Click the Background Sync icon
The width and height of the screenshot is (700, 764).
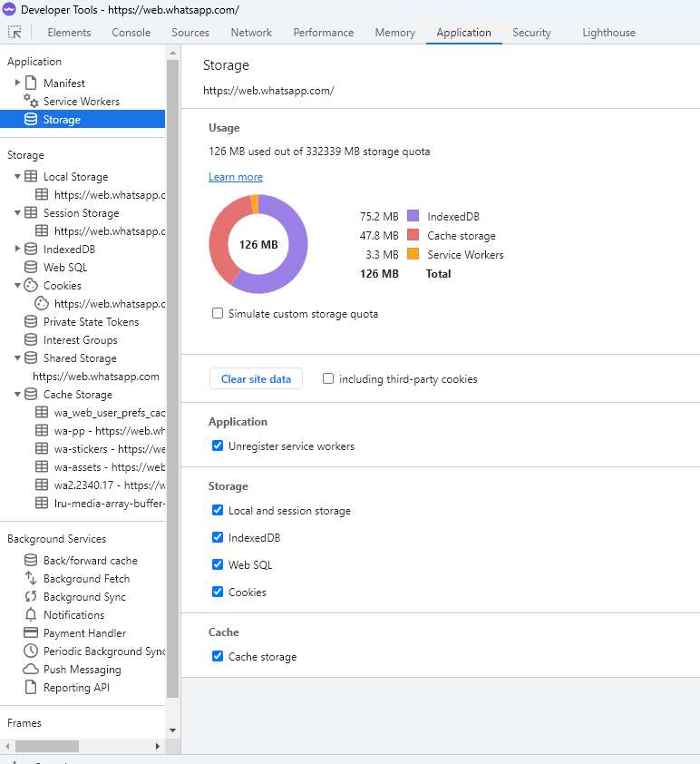click(x=31, y=596)
